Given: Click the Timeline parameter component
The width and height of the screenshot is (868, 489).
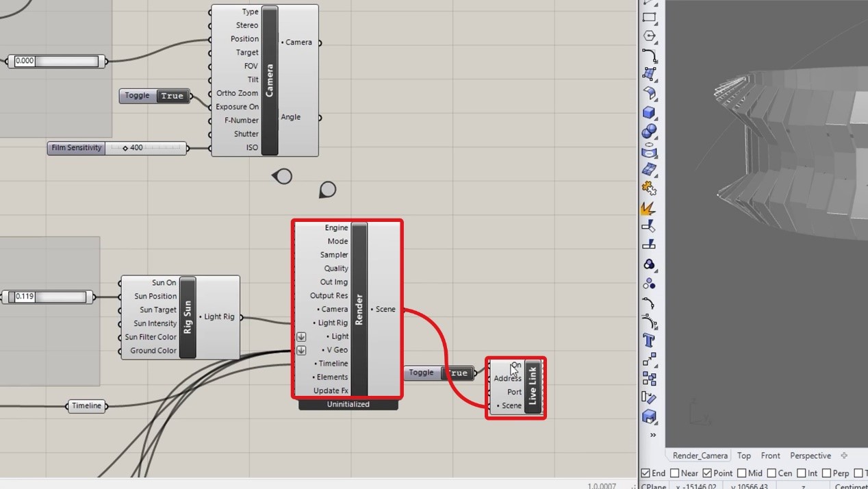Looking at the screenshot, I should tap(86, 406).
